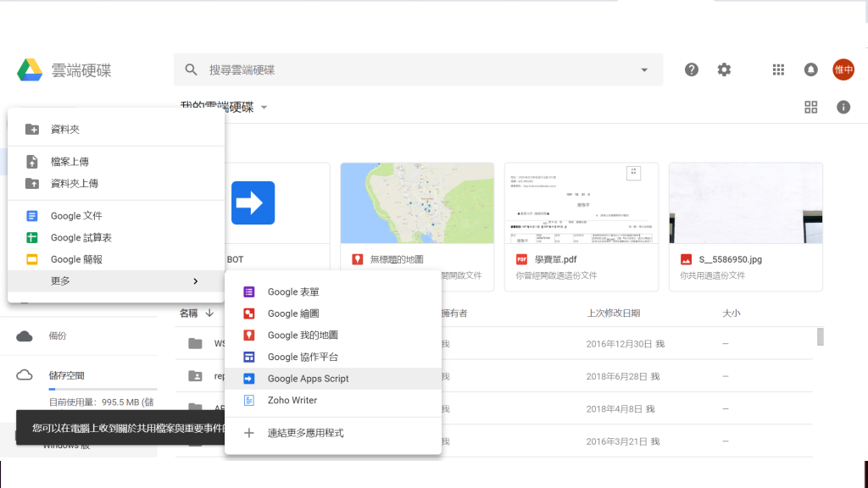Sort by 名稱 column header
The height and width of the screenshot is (488, 868).
click(189, 313)
